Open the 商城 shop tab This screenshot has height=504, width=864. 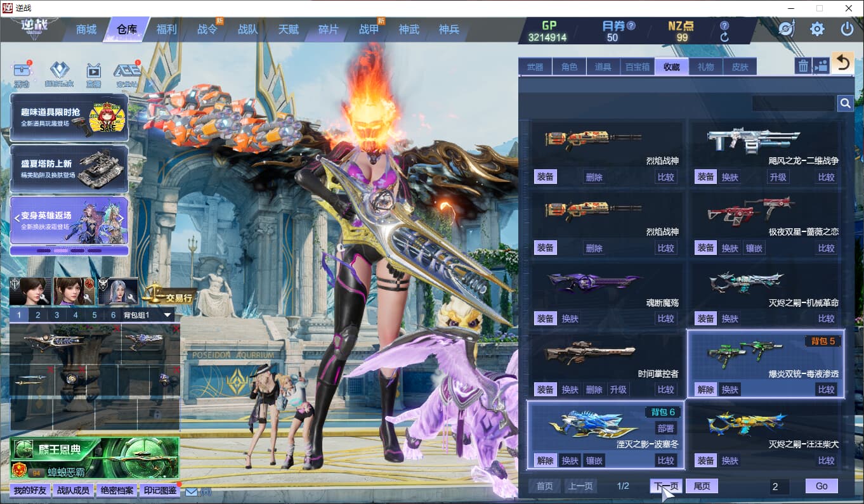[86, 30]
